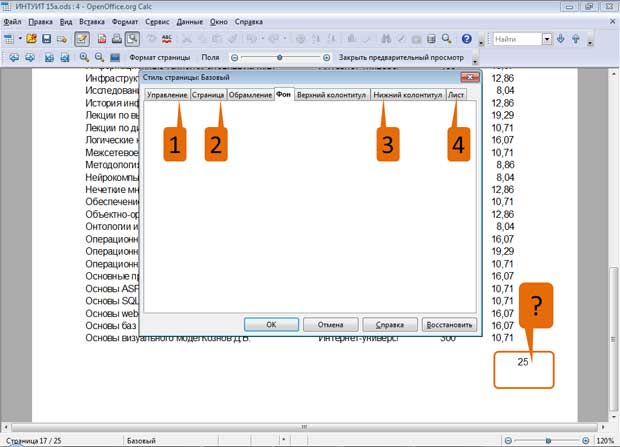Switch to the Обрамление tab
Image resolution: width=620 pixels, height=447 pixels.
(x=250, y=95)
